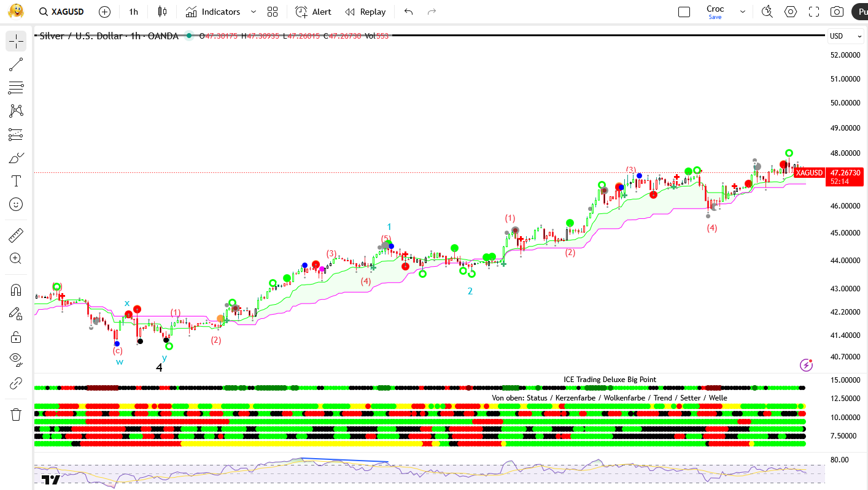This screenshot has height=490, width=868.
Task: Open the emoji icons tool
Action: click(16, 204)
